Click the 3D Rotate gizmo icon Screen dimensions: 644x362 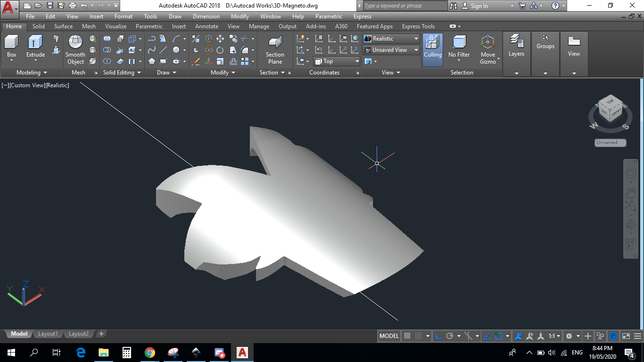[x=208, y=50]
